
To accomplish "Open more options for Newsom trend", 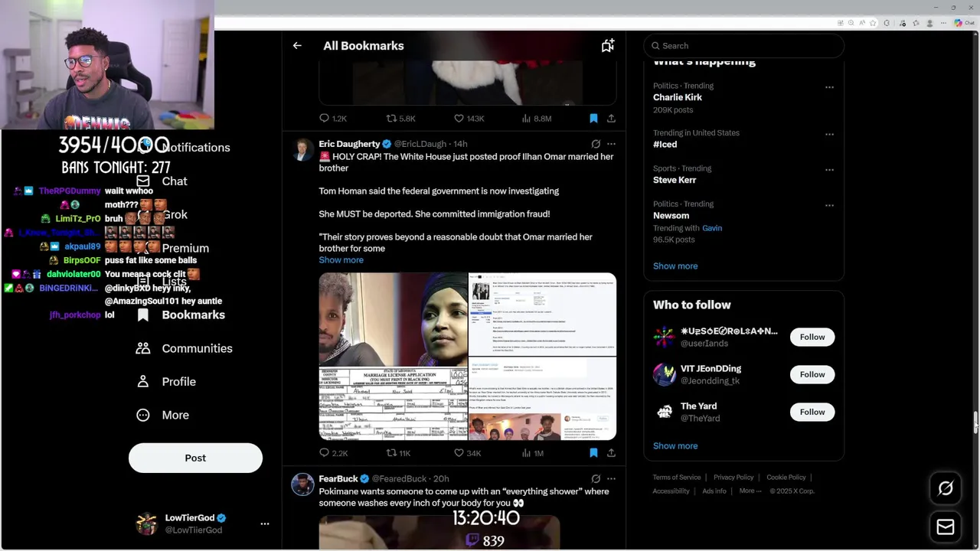I will (x=829, y=205).
